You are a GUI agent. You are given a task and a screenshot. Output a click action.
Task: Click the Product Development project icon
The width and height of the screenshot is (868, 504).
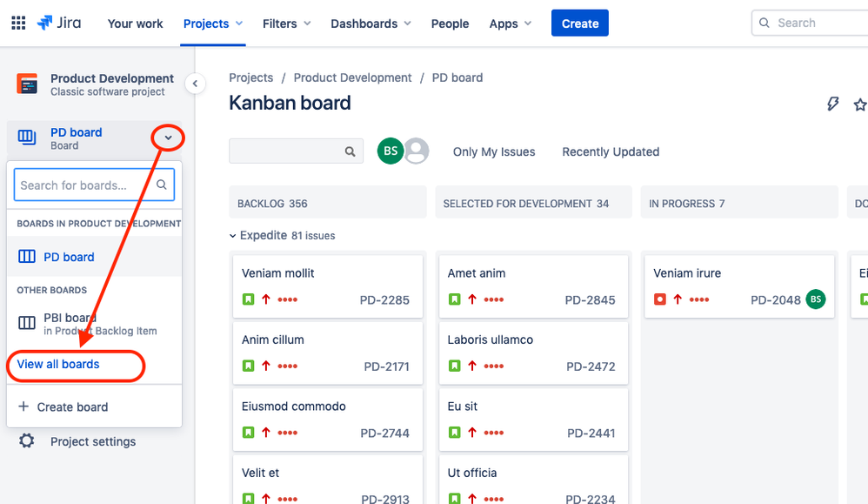[x=27, y=84]
